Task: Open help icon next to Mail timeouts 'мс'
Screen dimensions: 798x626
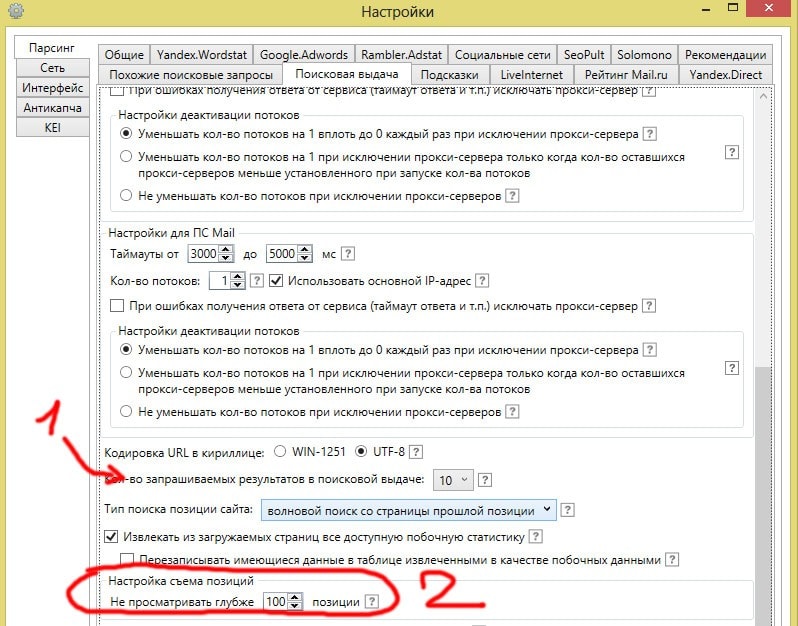Action: (x=348, y=253)
